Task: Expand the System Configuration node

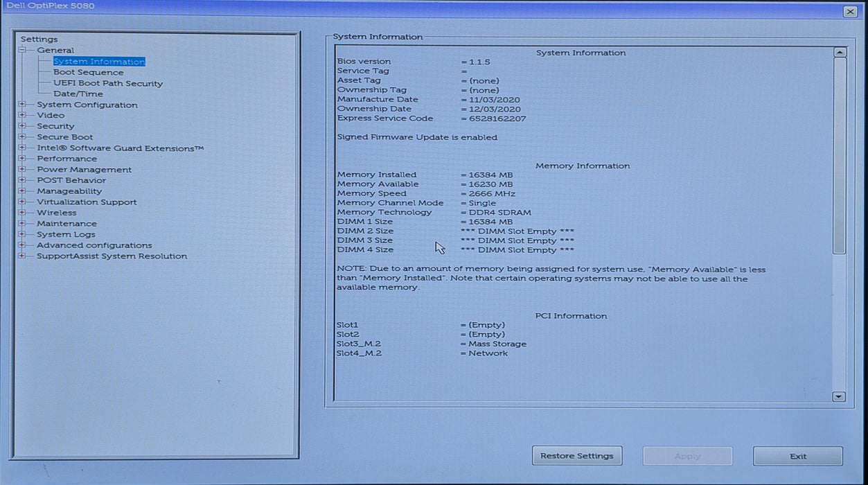Action: click(22, 105)
